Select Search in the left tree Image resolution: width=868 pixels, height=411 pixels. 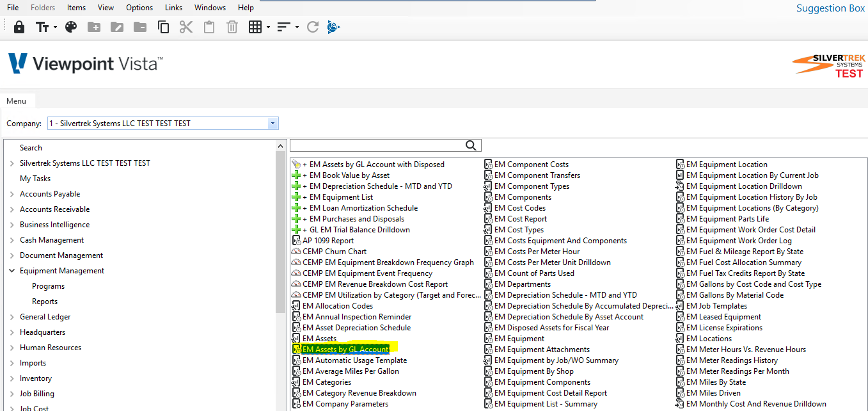[31, 148]
